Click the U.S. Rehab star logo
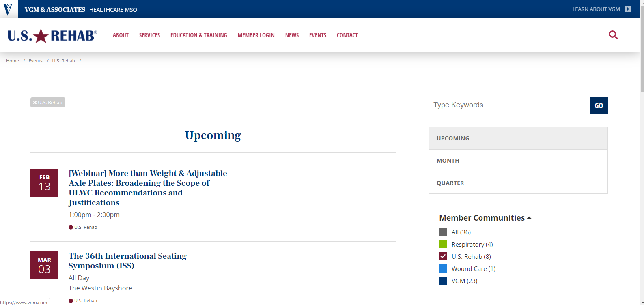 pyautogui.click(x=52, y=36)
